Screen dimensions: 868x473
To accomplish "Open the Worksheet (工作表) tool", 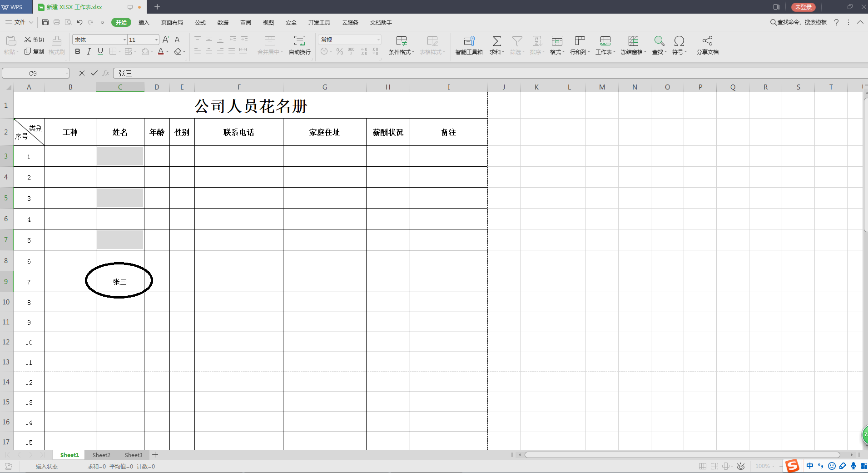I will [x=605, y=46].
